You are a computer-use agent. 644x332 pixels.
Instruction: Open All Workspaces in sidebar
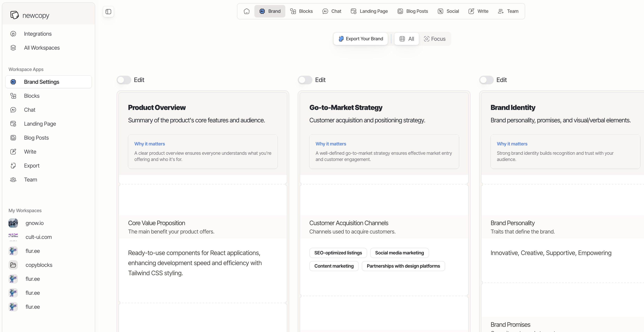click(42, 48)
